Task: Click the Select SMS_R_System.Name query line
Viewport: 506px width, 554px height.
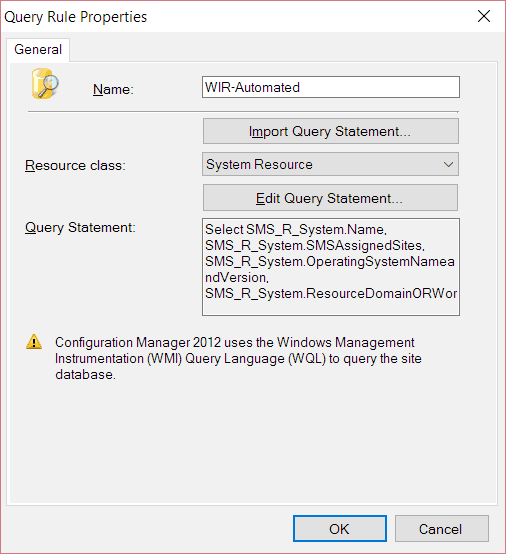Action: [296, 230]
